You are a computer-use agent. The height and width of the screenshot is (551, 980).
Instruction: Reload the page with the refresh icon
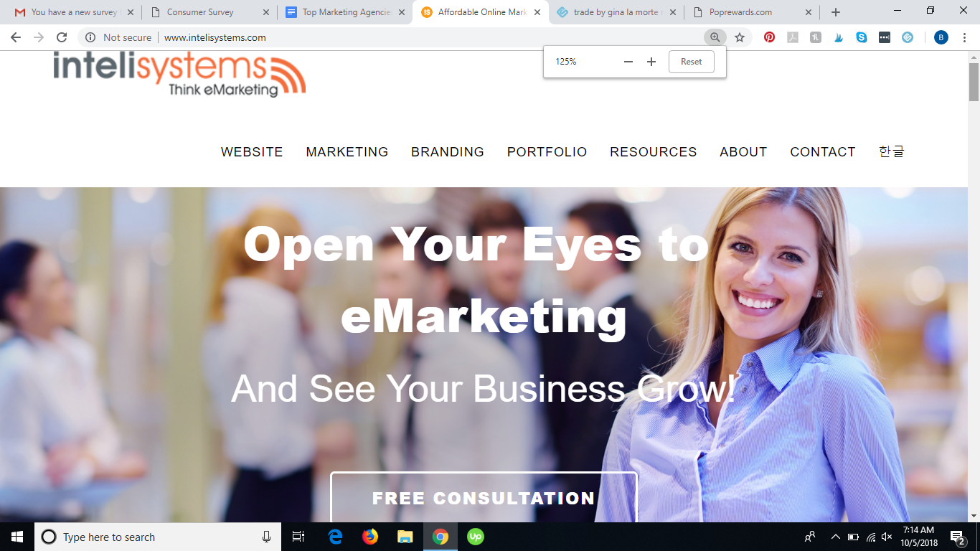[62, 37]
